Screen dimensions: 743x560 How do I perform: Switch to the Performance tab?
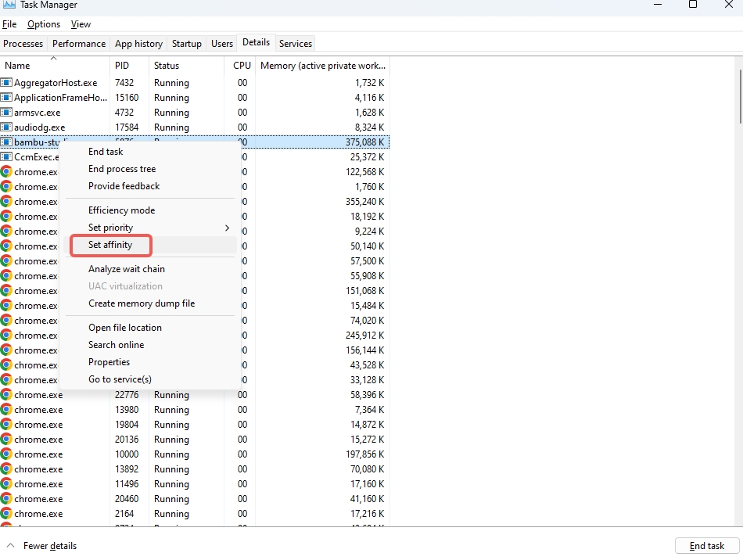pyautogui.click(x=79, y=44)
